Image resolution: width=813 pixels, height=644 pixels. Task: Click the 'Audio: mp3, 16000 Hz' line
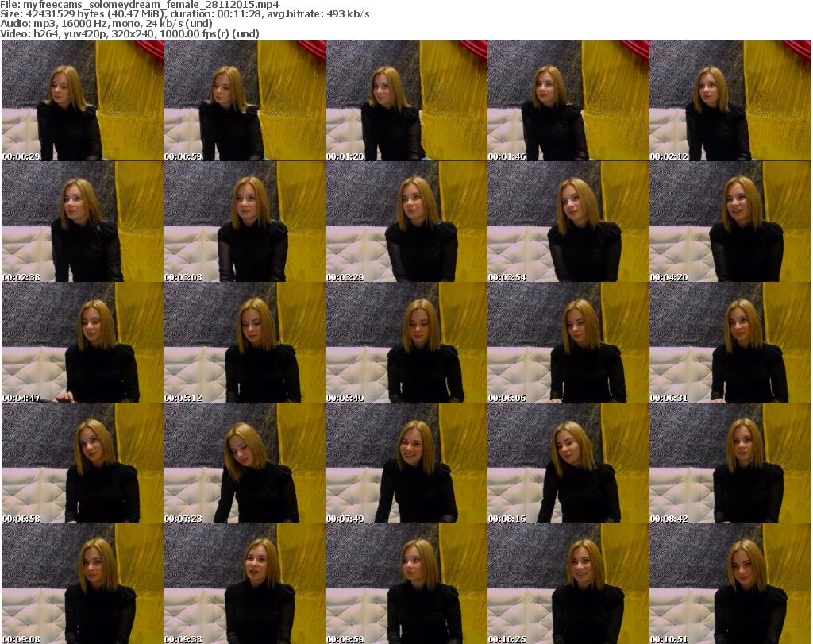click(x=106, y=24)
